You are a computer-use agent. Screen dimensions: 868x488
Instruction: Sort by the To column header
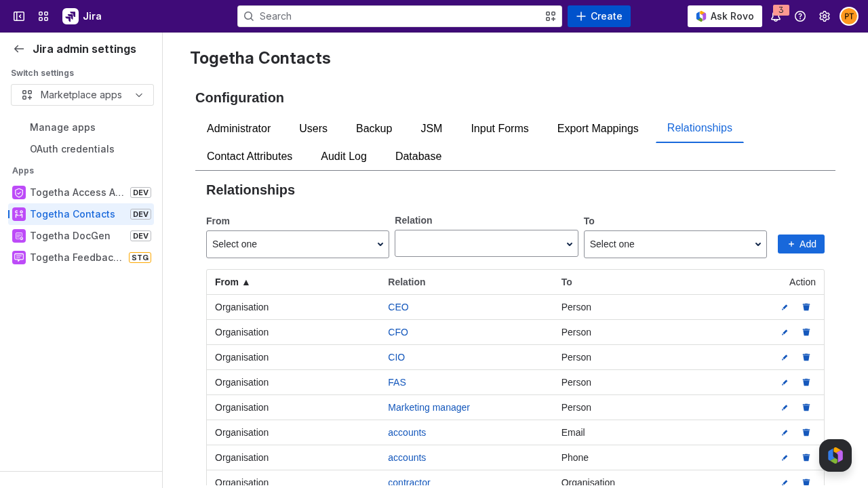pos(567,282)
